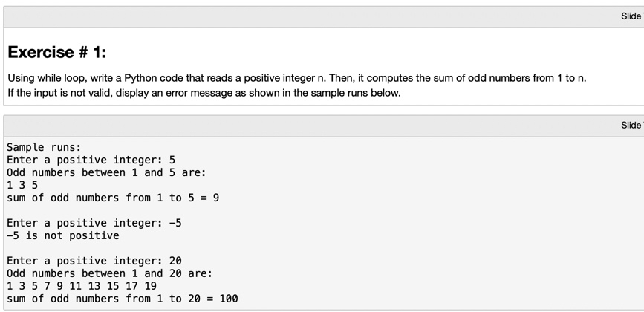Viewport: 644px width, 312px height.
Task: Click the line ending with '= 100'
Action: coord(123,299)
